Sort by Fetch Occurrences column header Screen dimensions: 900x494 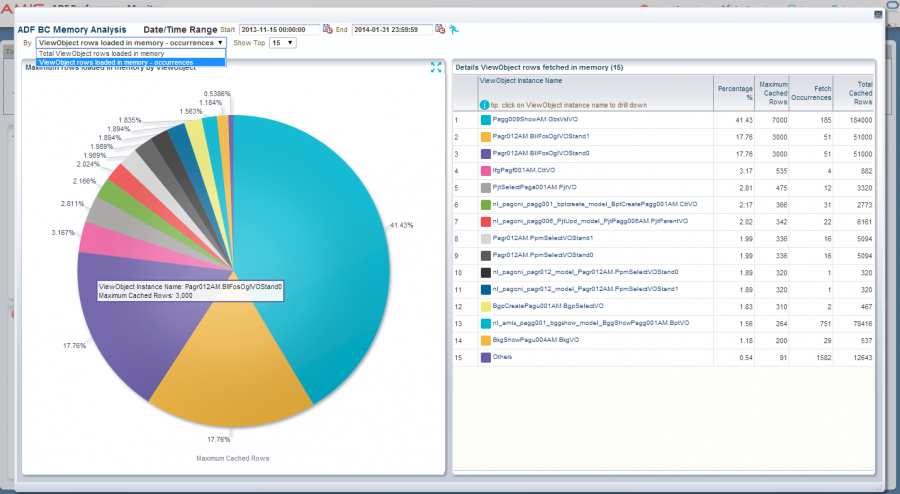[811, 91]
